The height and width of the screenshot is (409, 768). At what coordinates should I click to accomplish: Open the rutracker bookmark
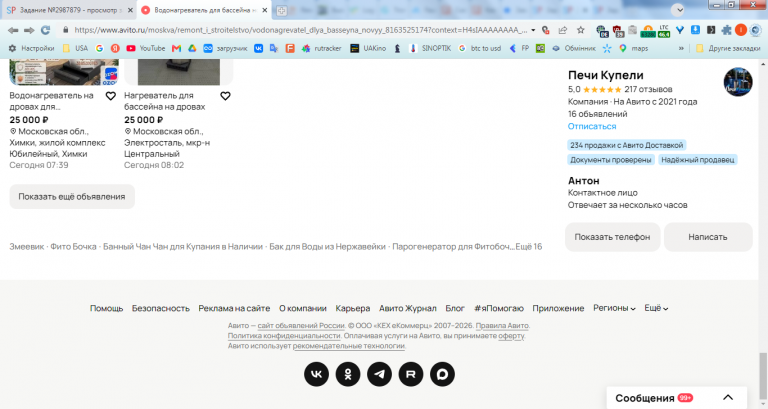point(322,48)
